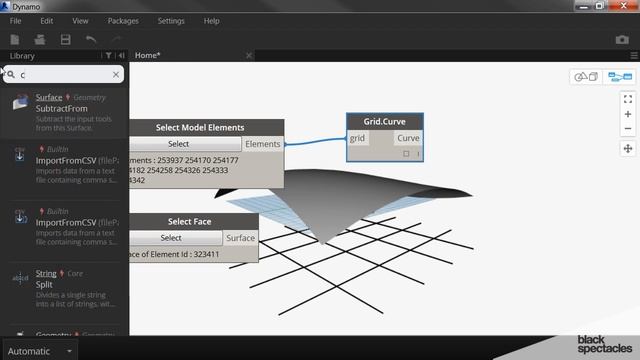The image size is (640, 360).
Task: Click the second ImportFromCSV icon
Action: click(x=20, y=217)
